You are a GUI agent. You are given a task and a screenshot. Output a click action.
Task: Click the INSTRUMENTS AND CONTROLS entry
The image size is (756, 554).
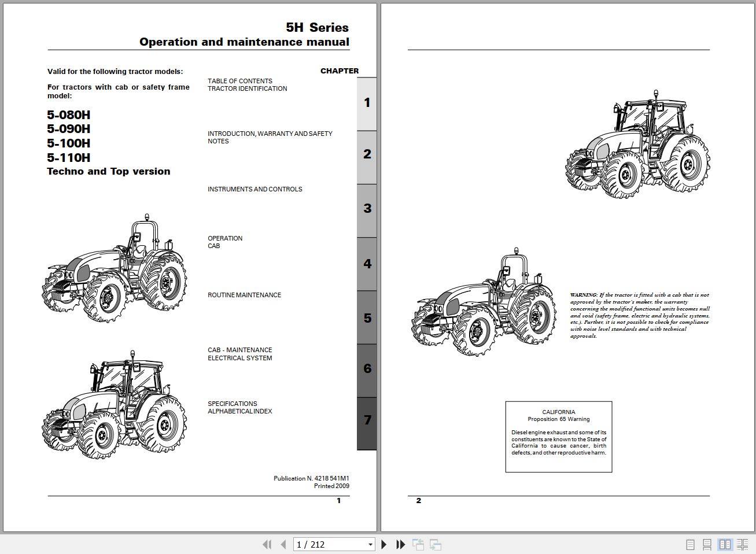coord(255,189)
